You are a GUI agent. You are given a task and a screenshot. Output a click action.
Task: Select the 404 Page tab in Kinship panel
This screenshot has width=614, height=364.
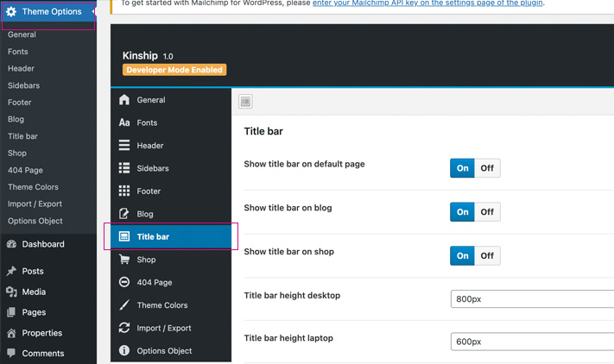(x=171, y=282)
